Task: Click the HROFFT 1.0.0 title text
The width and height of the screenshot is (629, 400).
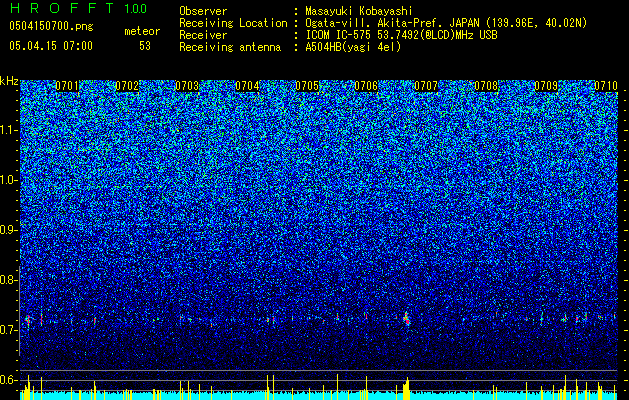Action: tap(78, 8)
